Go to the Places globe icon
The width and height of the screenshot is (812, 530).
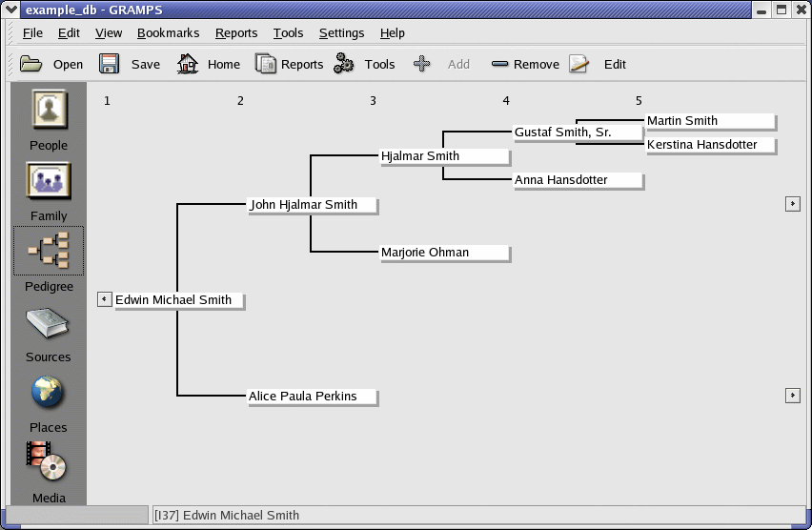49,393
